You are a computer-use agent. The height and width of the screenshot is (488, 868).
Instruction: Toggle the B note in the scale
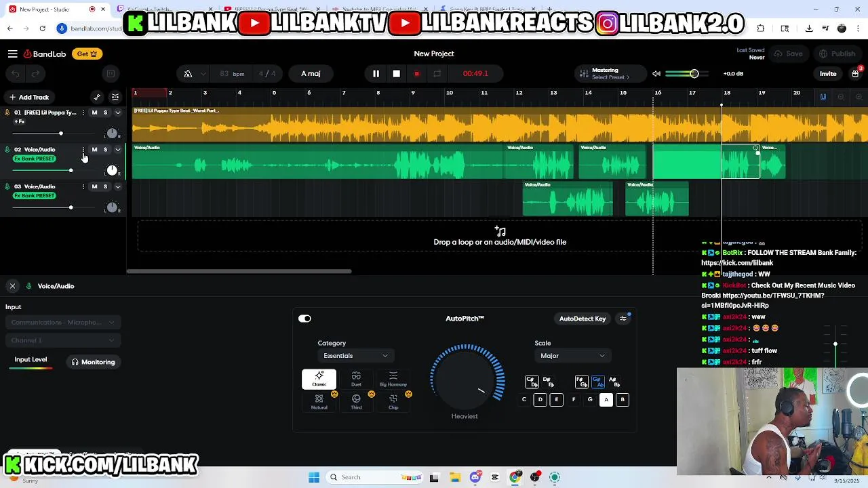(623, 399)
